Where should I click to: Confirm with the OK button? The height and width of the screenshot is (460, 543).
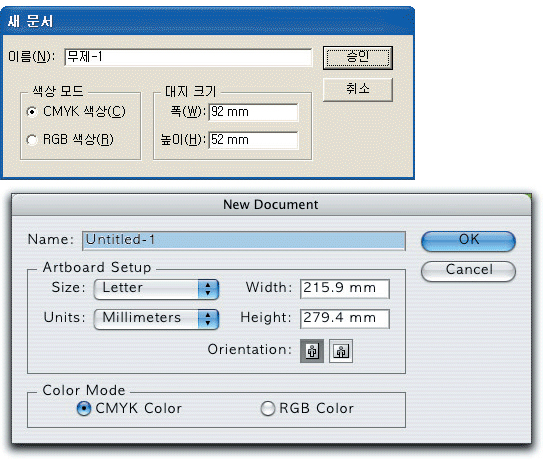469,241
